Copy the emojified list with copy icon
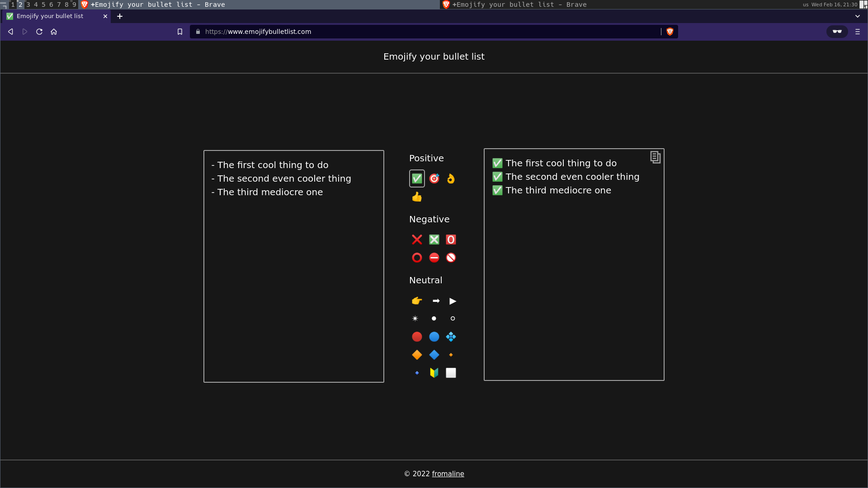The width and height of the screenshot is (868, 488). [655, 157]
